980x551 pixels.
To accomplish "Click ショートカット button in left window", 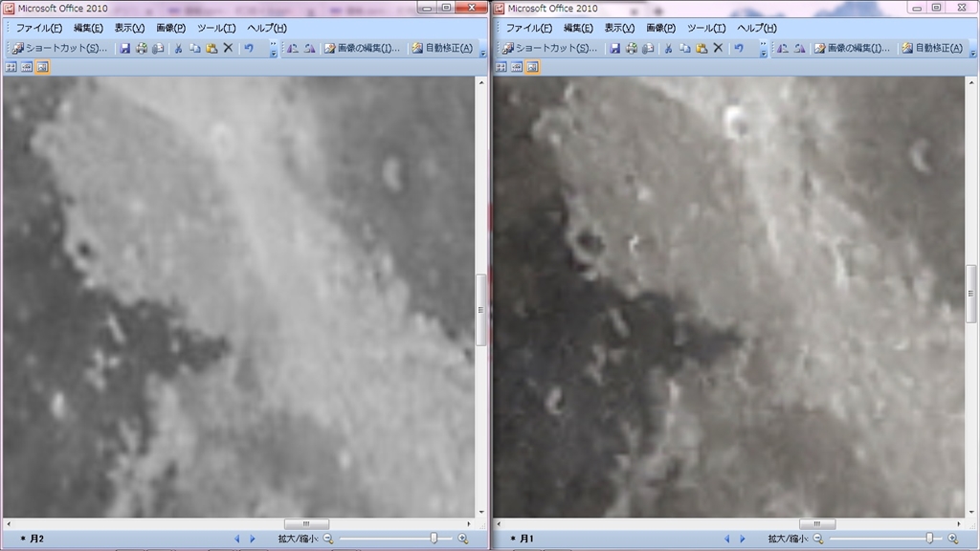I will coord(60,48).
